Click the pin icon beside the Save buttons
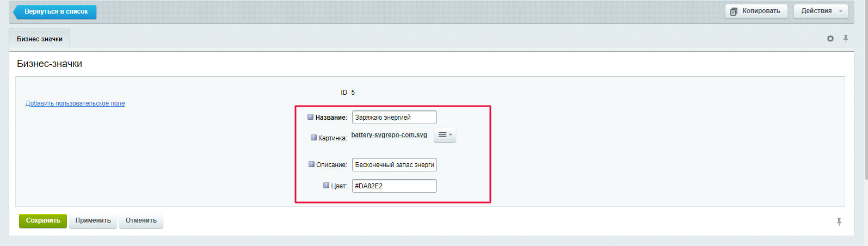 pos(839,222)
